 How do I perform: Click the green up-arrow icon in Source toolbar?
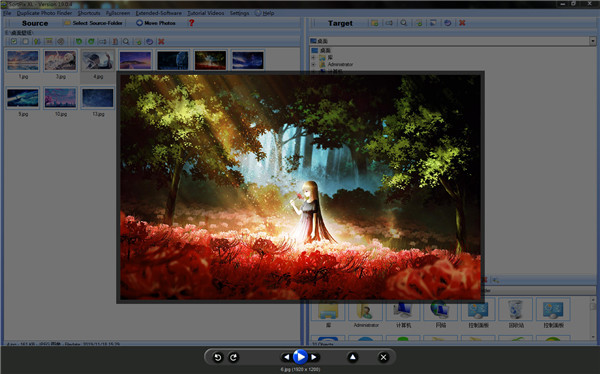[37, 41]
